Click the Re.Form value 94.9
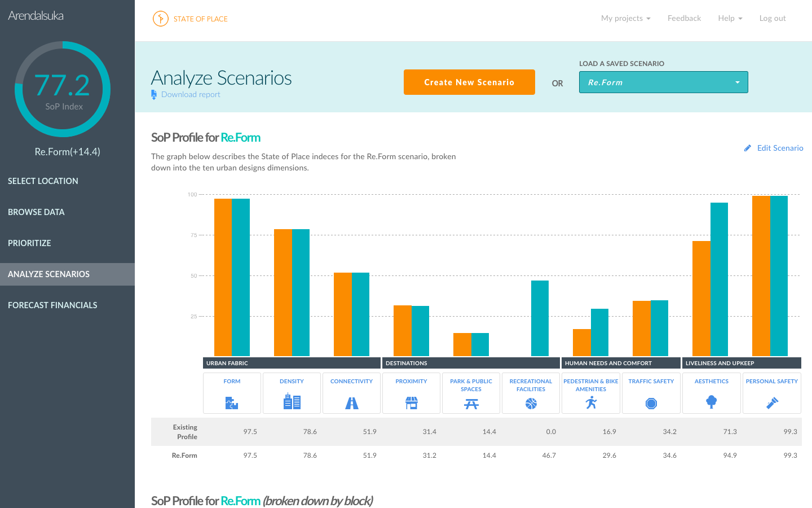 click(730, 456)
